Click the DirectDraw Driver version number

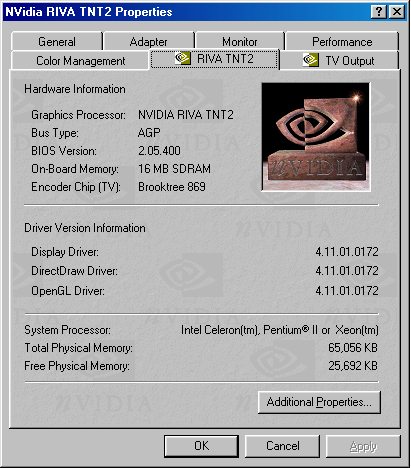point(347,271)
